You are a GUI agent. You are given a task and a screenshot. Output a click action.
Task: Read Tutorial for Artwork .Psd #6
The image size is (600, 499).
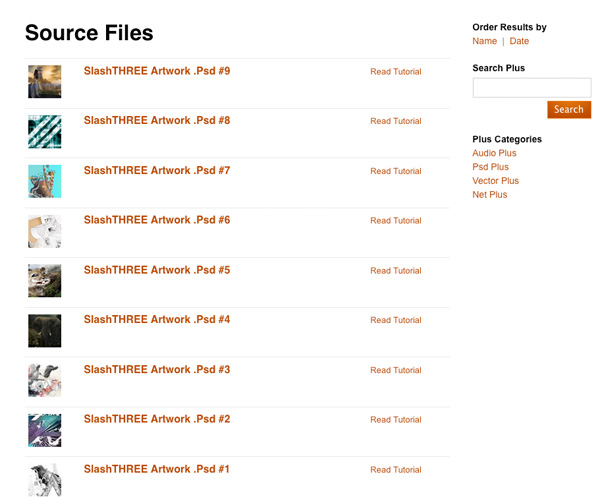point(396,220)
